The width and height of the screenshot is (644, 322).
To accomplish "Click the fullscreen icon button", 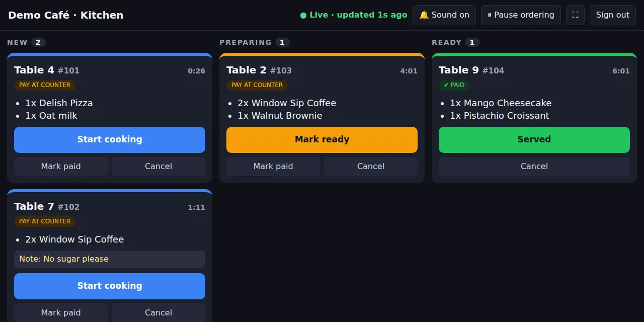I will click(575, 15).
